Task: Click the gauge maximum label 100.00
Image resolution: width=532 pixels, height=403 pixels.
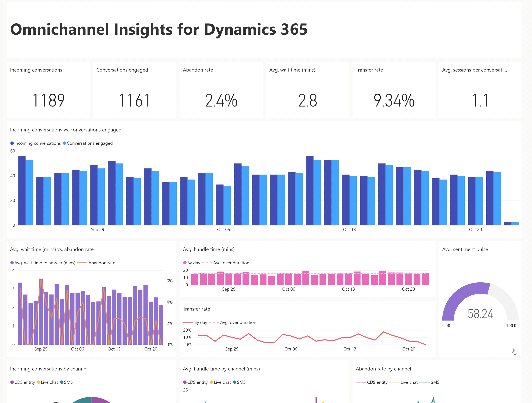Action: tap(512, 326)
